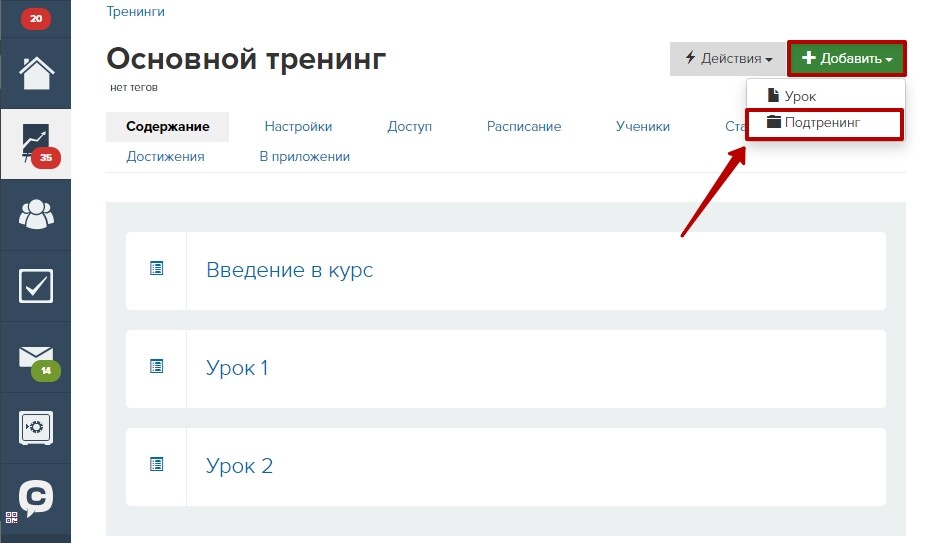The image size is (933, 543).
Task: Open the green Добавить dropdown button
Action: click(x=847, y=58)
